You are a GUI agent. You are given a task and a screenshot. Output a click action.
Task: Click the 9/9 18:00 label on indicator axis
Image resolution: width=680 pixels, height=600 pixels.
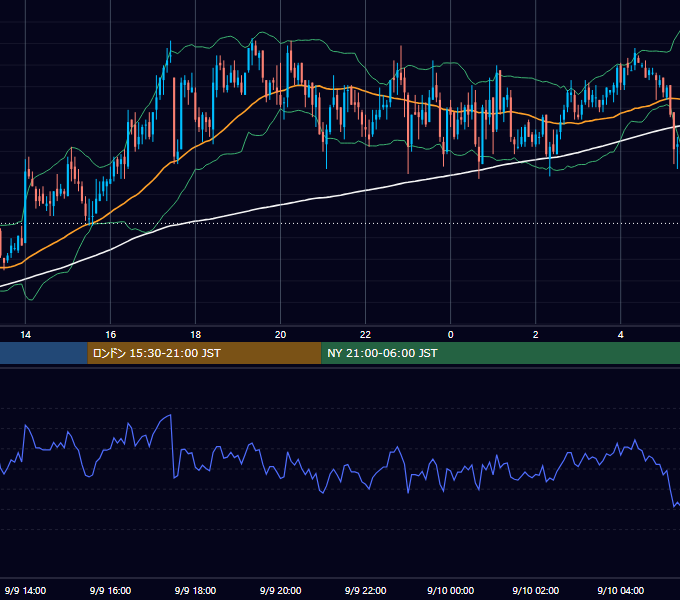click(x=196, y=590)
